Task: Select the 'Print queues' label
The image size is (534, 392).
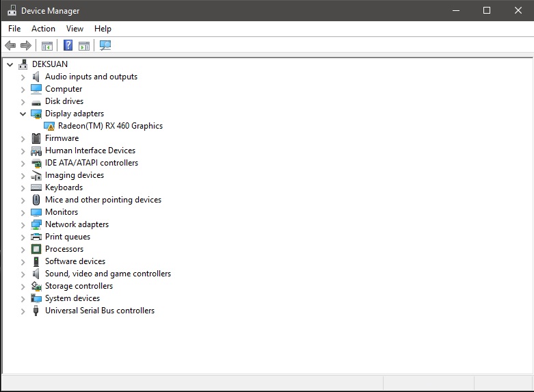Action: pos(68,237)
